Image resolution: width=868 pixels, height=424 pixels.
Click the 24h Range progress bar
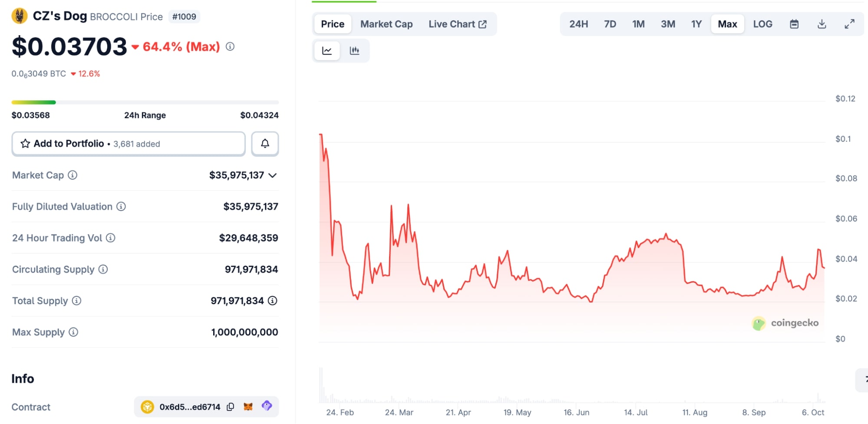click(145, 102)
